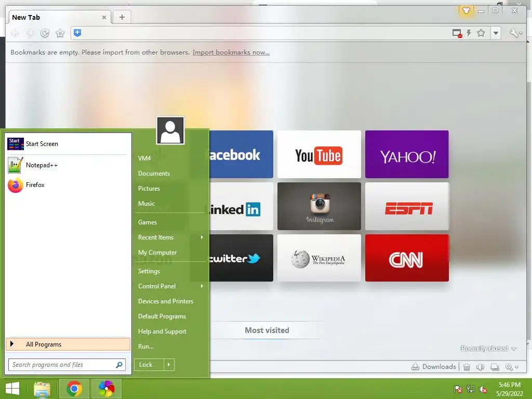Click the bookmark star beside the reload button
This screenshot has height=399, width=532.
(x=60, y=33)
